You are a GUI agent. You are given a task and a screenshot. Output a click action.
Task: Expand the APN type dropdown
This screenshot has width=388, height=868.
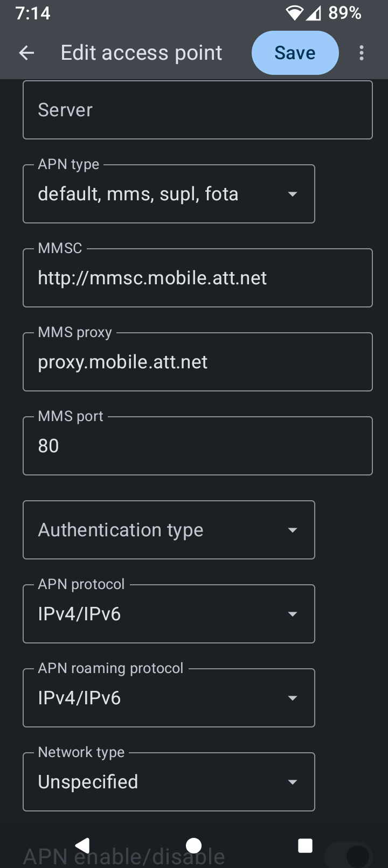point(169,194)
